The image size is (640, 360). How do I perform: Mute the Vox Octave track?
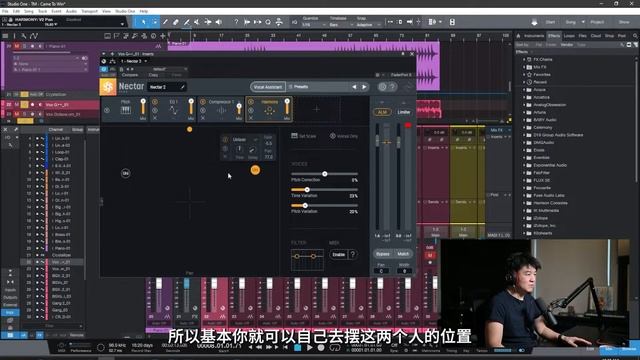[17, 114]
